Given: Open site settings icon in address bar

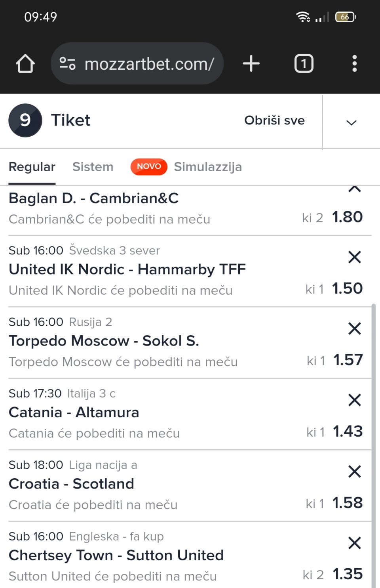Looking at the screenshot, I should pos(67,63).
